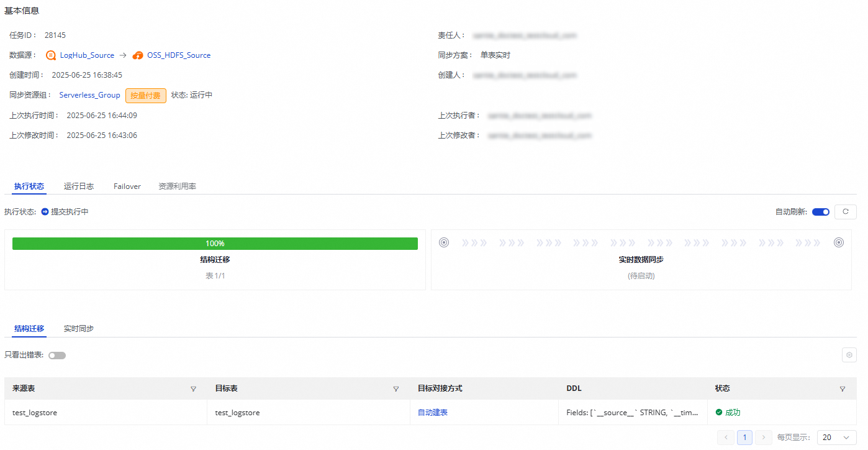Click the 实时数据同步 label

click(x=641, y=259)
